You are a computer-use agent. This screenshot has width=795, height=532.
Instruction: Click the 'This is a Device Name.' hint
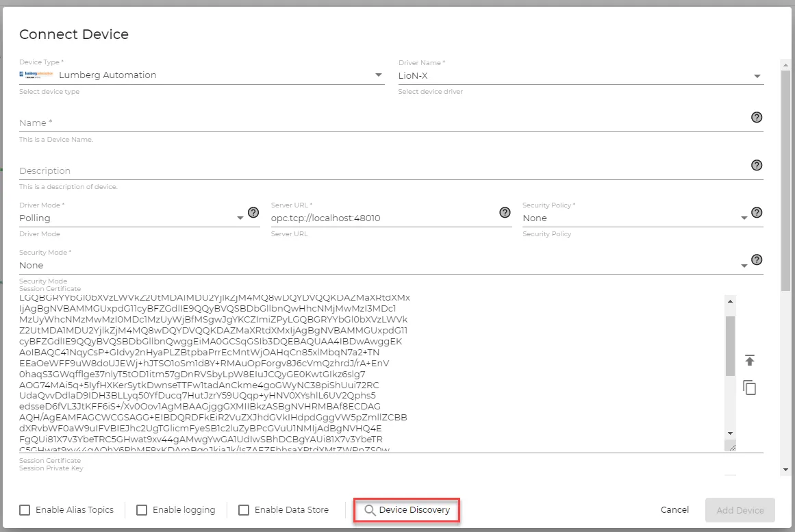tap(56, 139)
